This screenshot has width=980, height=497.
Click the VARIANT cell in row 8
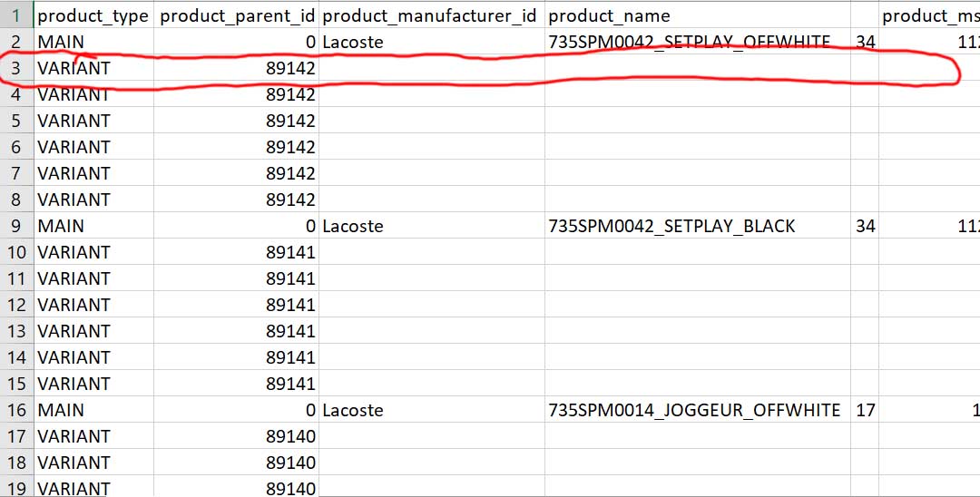pos(93,200)
